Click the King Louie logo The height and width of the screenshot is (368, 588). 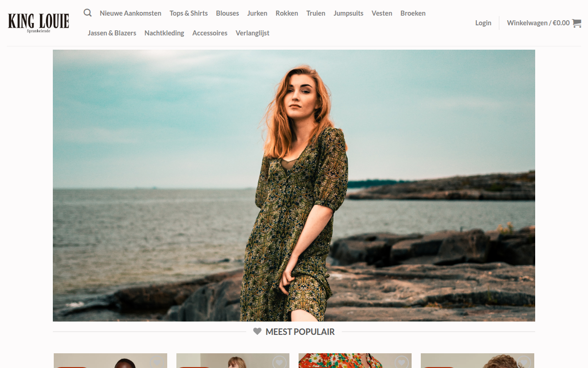(x=39, y=23)
